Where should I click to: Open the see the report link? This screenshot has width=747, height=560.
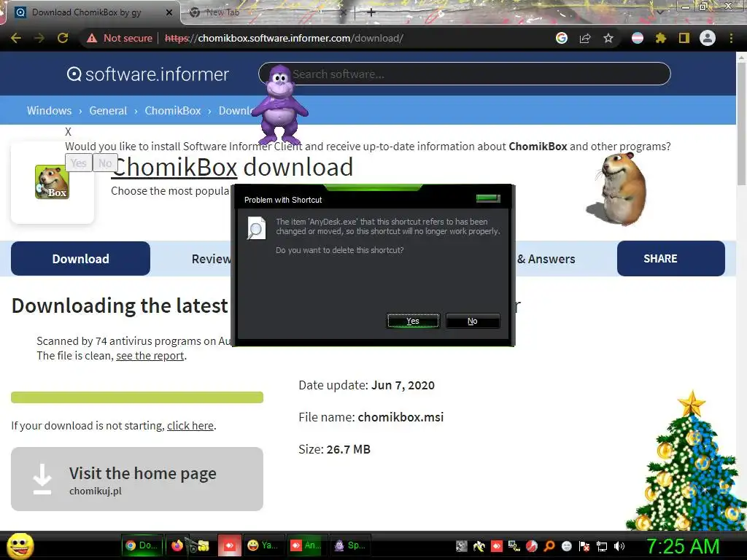click(150, 356)
